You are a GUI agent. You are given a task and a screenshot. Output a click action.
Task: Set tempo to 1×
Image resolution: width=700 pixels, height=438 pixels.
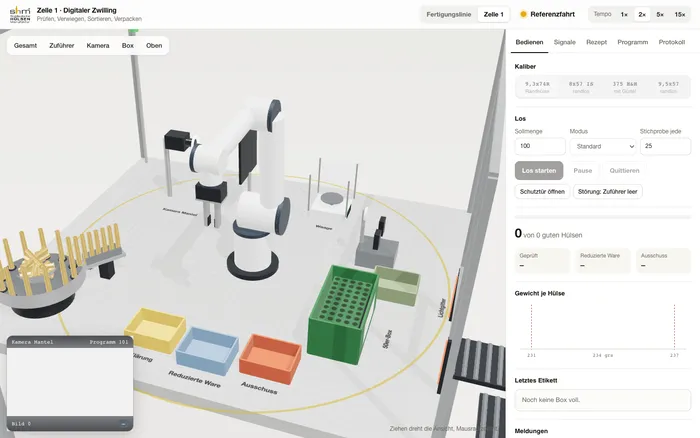coord(624,14)
